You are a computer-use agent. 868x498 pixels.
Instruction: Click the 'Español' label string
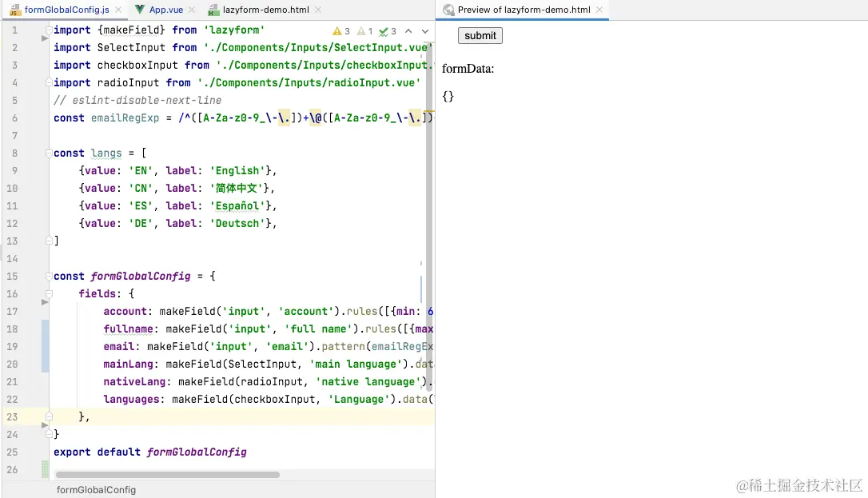237,206
